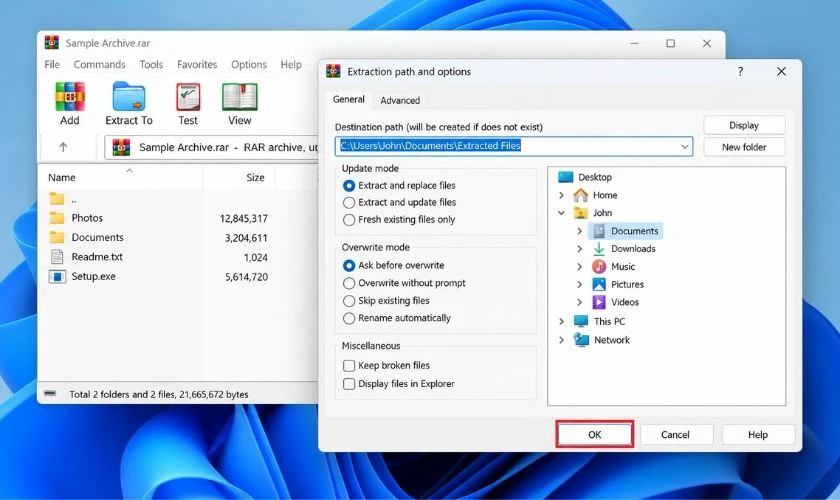This screenshot has width=840, height=500.
Task: Click the Documents folder icon in archive list
Action: [57, 237]
